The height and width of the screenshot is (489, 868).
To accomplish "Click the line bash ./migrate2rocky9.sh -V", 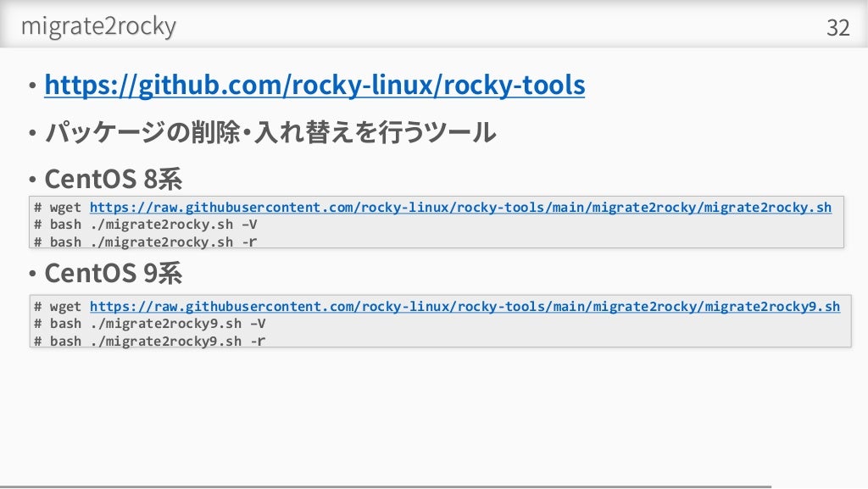I will (149, 324).
